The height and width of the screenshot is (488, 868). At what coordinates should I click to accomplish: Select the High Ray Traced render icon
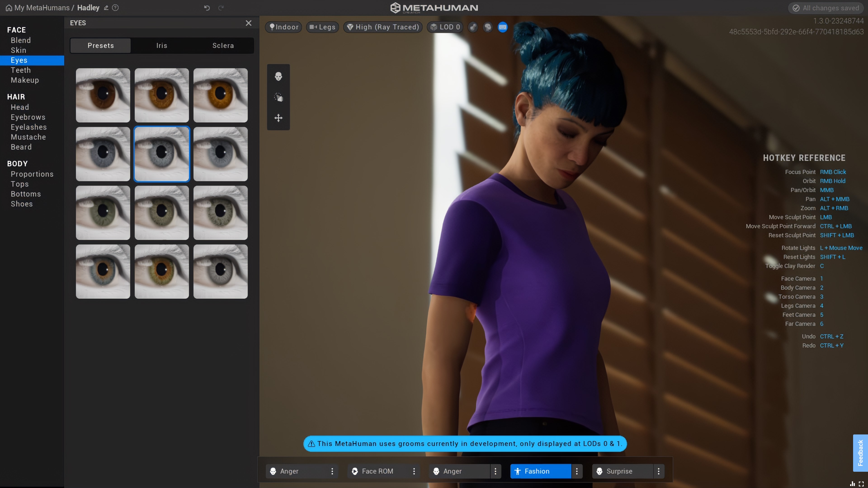[383, 27]
